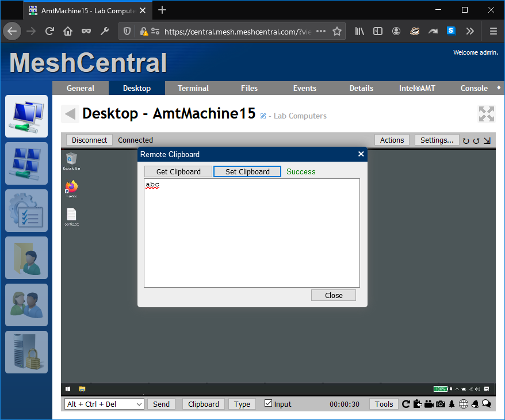This screenshot has height=420, width=505.
Task: Open the Details tab
Action: (x=361, y=88)
